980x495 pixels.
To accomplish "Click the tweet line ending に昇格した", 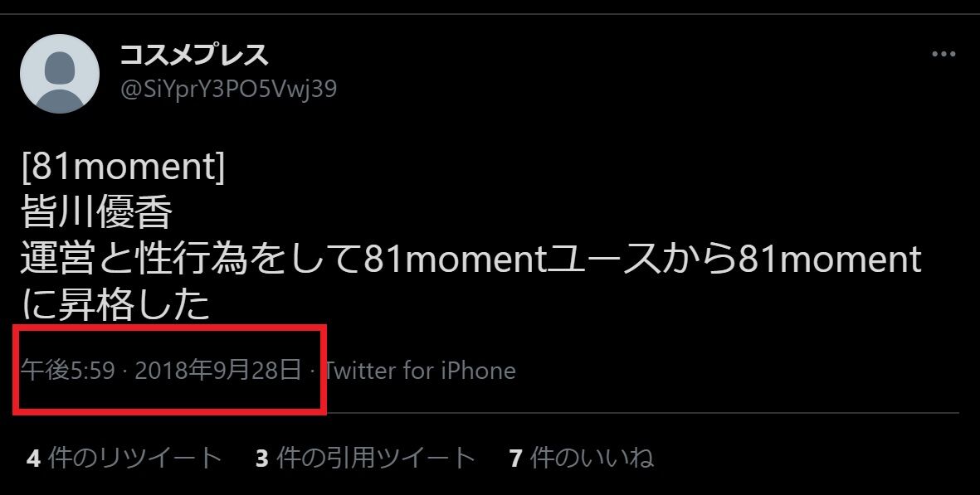I will click(x=115, y=306).
